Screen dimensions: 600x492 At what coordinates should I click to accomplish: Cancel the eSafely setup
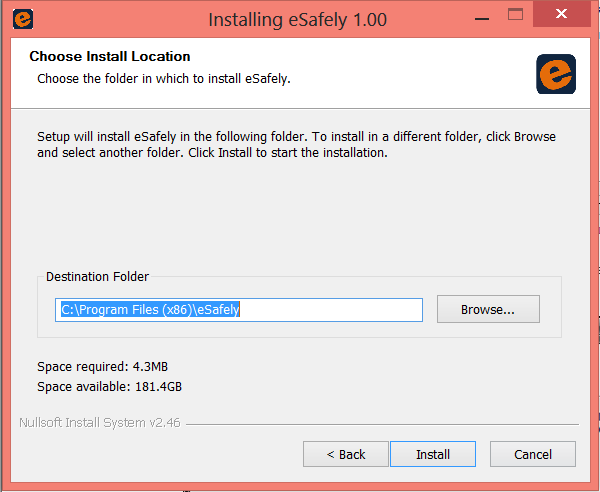pos(533,454)
